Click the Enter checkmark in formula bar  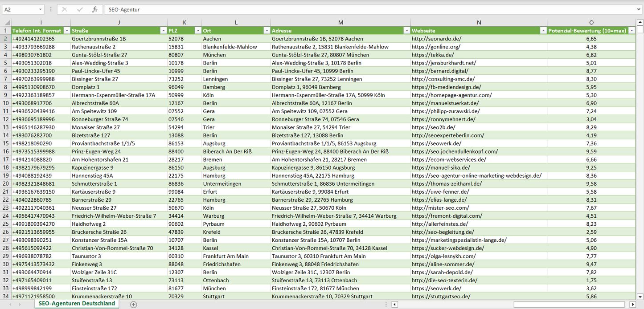coord(80,9)
